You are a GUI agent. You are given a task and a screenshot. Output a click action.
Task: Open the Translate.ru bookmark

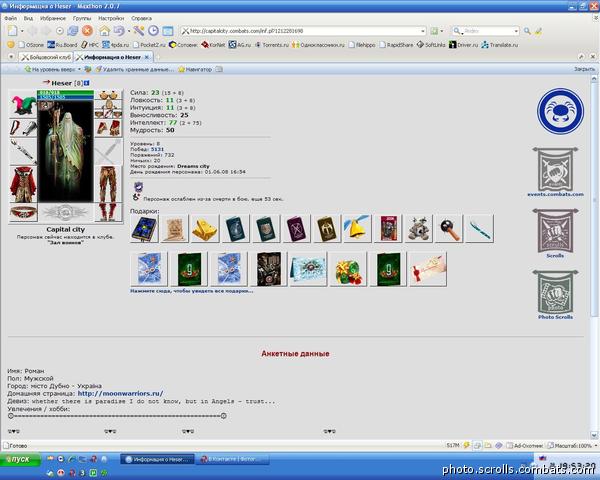click(x=499, y=45)
